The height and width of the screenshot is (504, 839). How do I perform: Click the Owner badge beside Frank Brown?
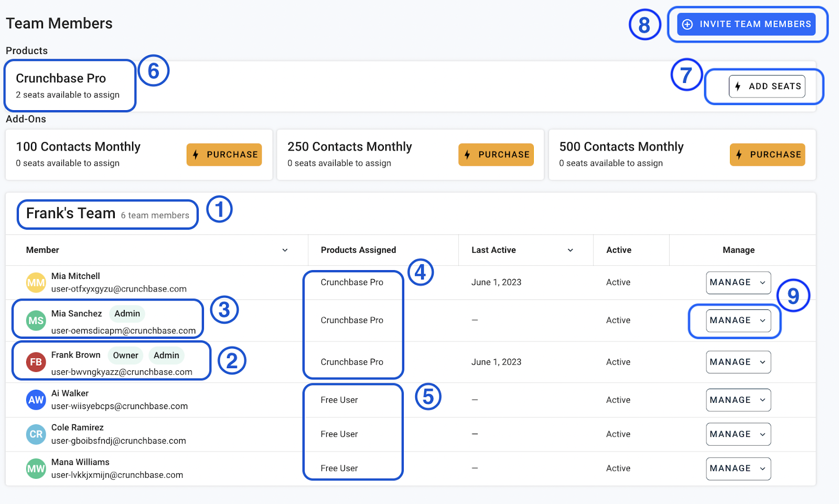click(125, 356)
